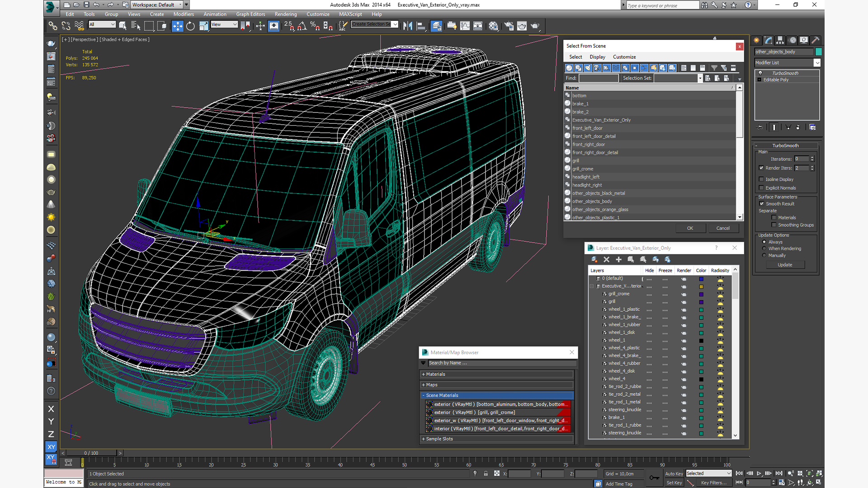The height and width of the screenshot is (488, 868).
Task: Open the Material Editor icon
Action: point(493,26)
